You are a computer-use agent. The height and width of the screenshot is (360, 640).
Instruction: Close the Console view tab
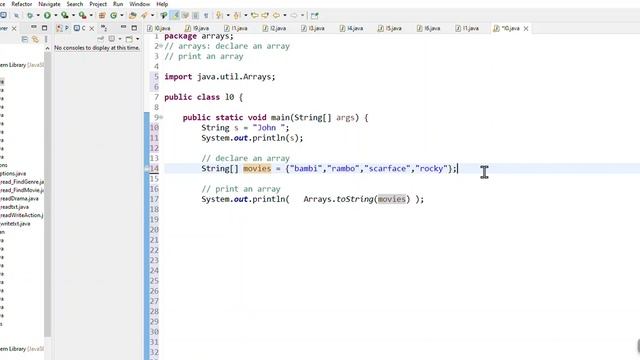coord(92,29)
